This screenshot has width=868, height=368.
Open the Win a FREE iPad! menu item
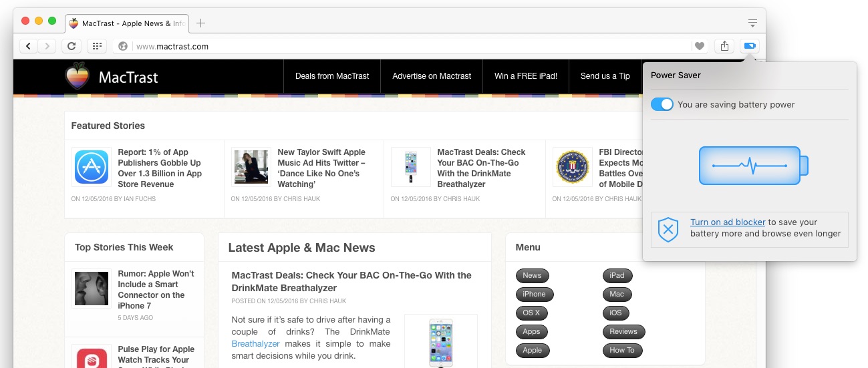click(525, 76)
